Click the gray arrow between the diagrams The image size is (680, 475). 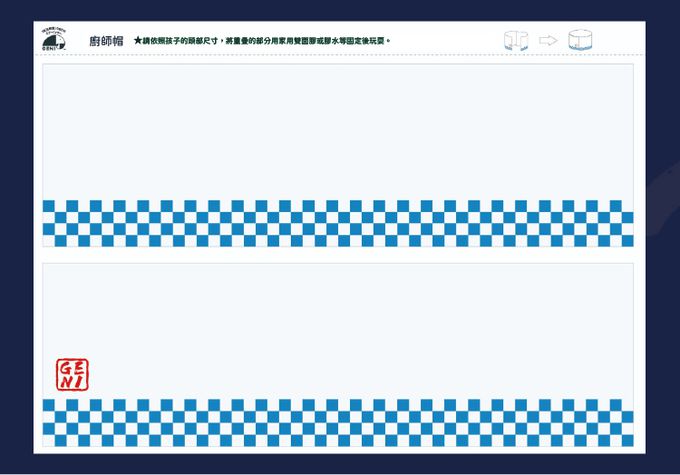(x=547, y=41)
